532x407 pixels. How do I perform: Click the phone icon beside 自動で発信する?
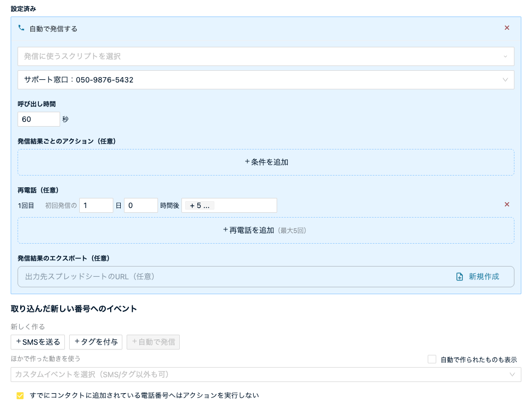(x=21, y=28)
